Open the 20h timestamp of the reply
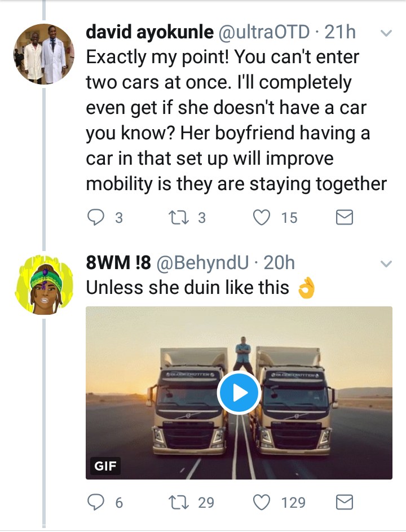This screenshot has width=406, height=532. [279, 263]
